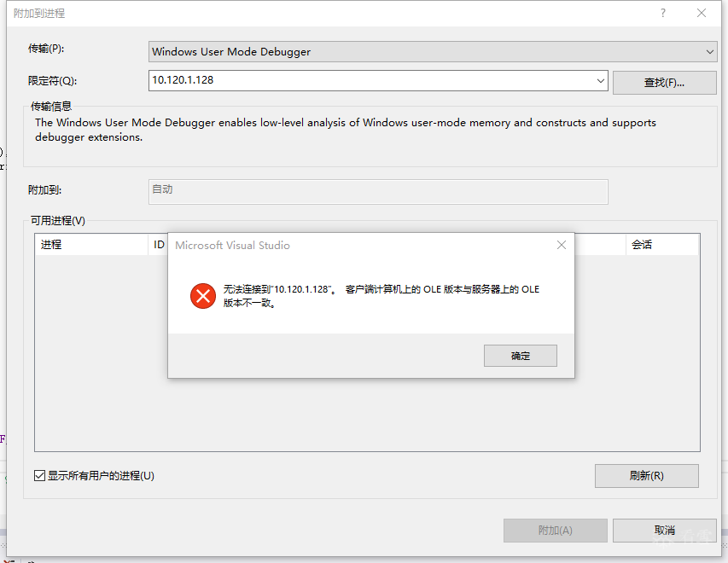
Task: Click the 附加到: label
Action: pyautogui.click(x=44, y=190)
